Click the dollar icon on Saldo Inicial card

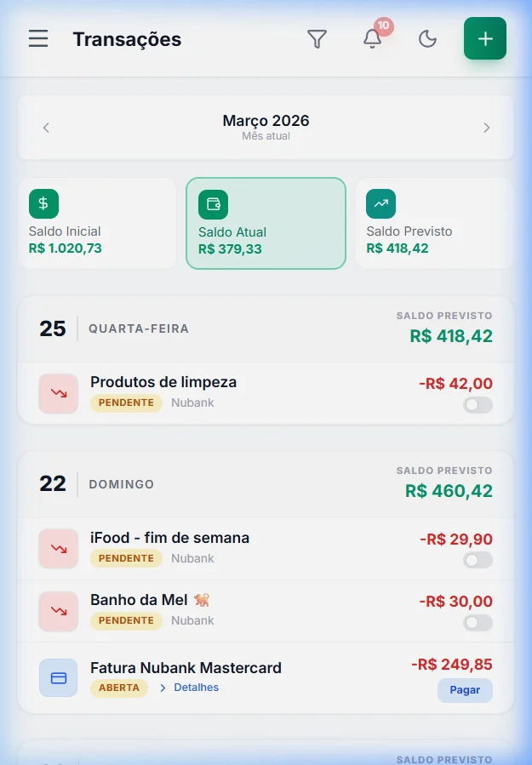tap(43, 203)
